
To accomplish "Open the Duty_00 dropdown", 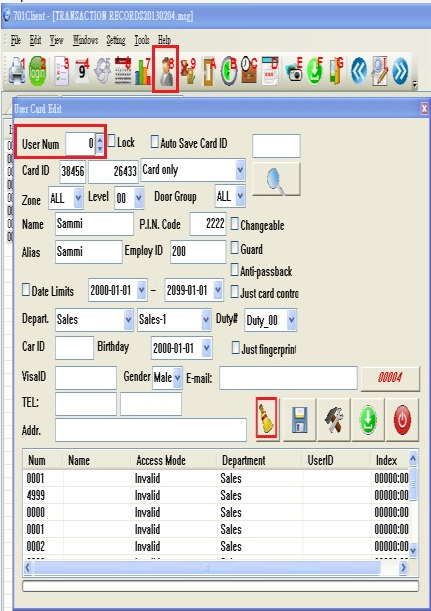I will point(291,320).
